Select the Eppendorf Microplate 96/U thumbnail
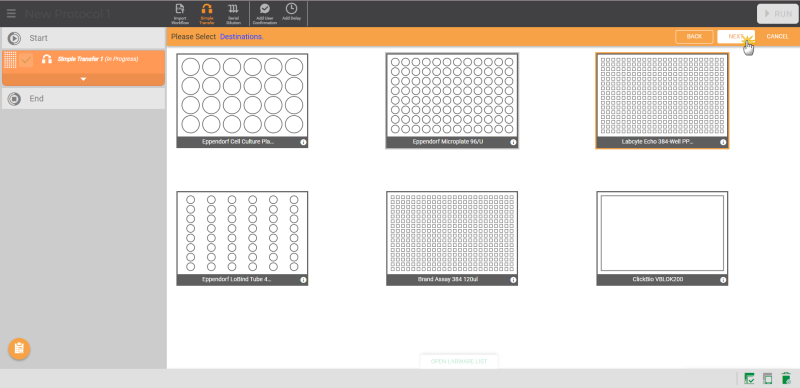The width and height of the screenshot is (800, 388). pos(452,101)
